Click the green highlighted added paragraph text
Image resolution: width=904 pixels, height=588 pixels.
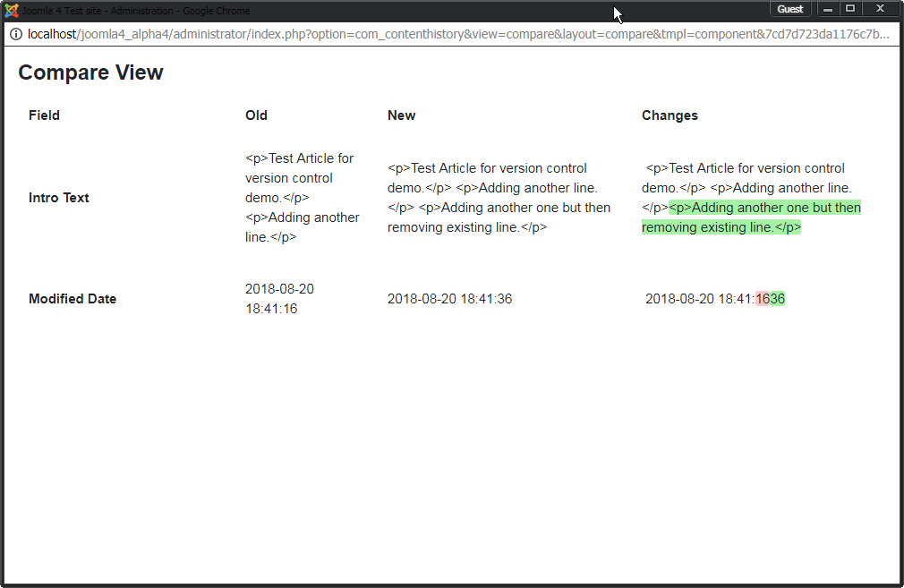pyautogui.click(x=751, y=217)
